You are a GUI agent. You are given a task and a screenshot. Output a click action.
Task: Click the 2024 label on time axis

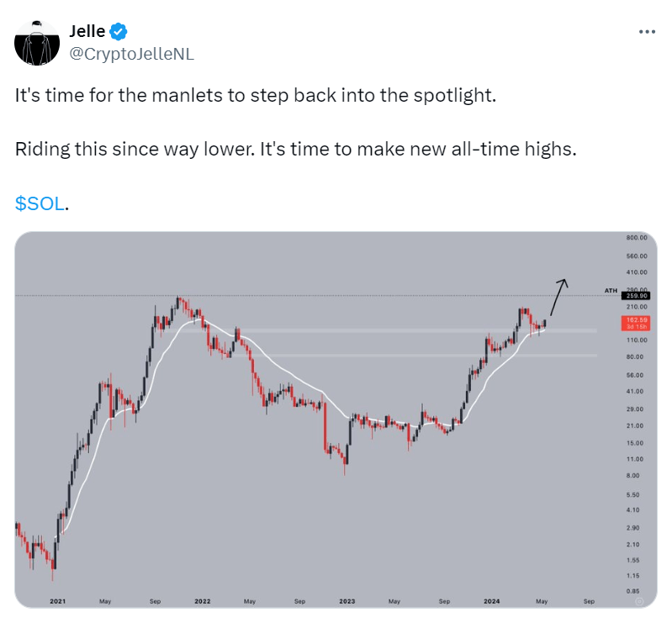point(493,602)
